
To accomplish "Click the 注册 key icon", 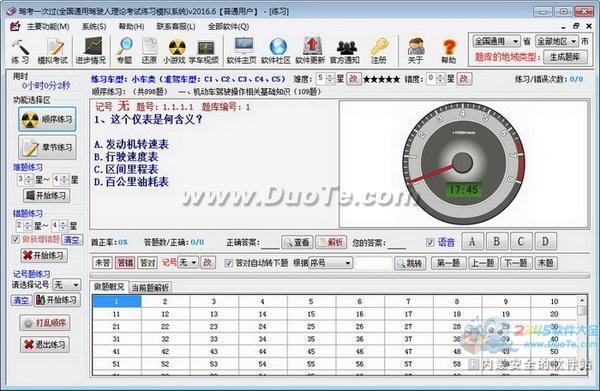I will tap(378, 51).
